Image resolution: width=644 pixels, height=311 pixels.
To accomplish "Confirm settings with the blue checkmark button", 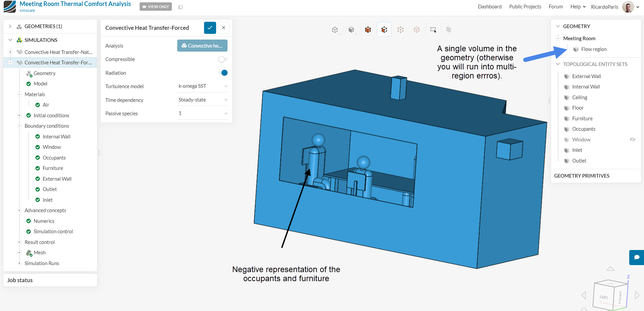I will pyautogui.click(x=210, y=28).
